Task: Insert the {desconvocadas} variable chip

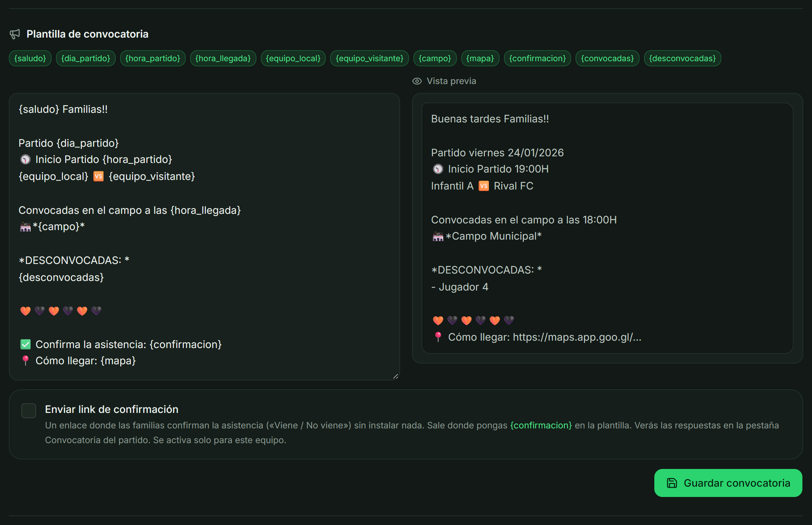Action: pyautogui.click(x=683, y=58)
